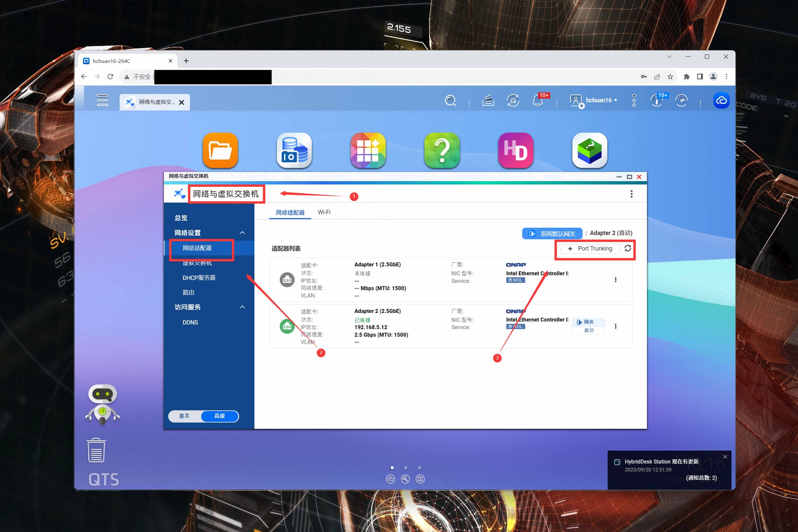Open the App Center desktop icon
This screenshot has width=798, height=532.
point(368,150)
